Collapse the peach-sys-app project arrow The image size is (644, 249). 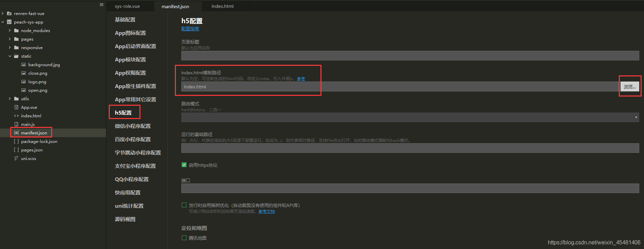[x=3, y=22]
